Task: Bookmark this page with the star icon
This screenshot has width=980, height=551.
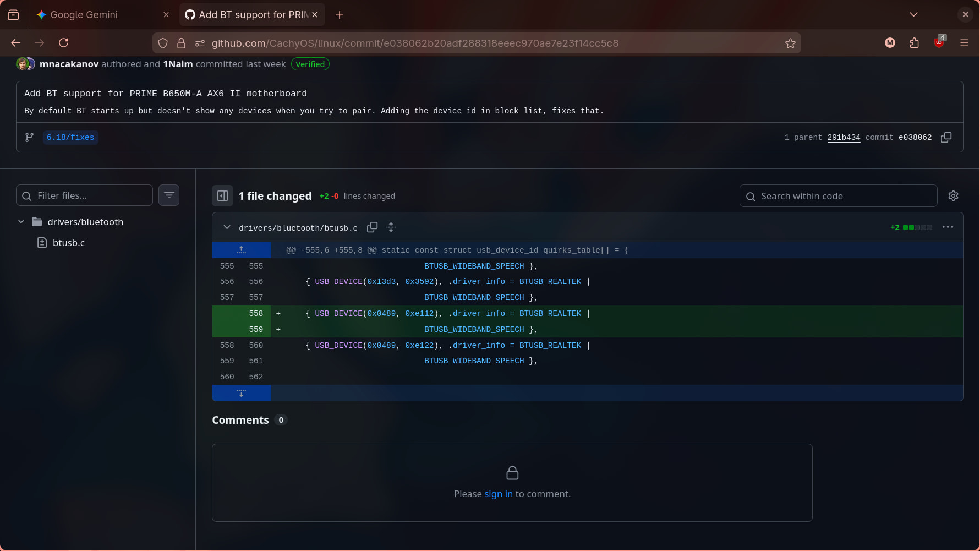Action: (790, 43)
